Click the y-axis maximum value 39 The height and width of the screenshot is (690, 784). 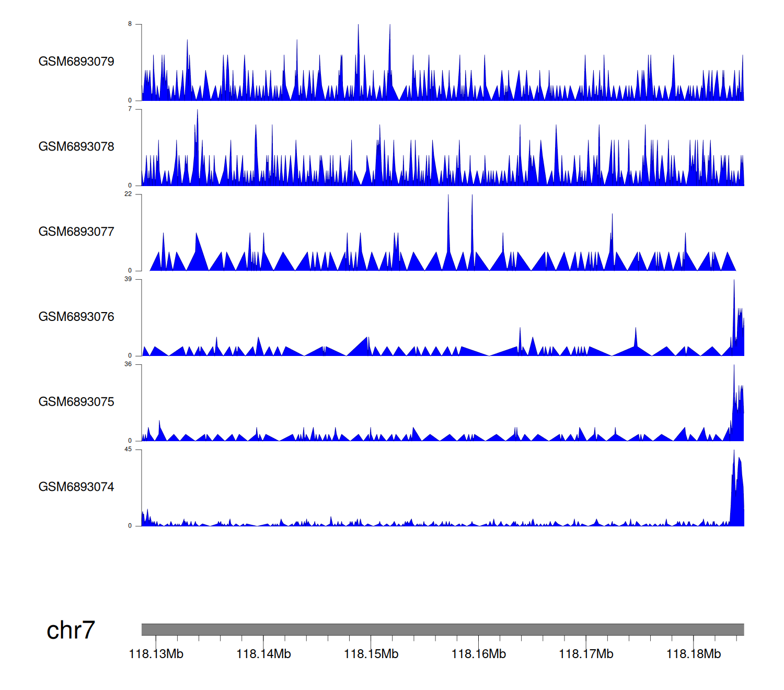(x=128, y=279)
